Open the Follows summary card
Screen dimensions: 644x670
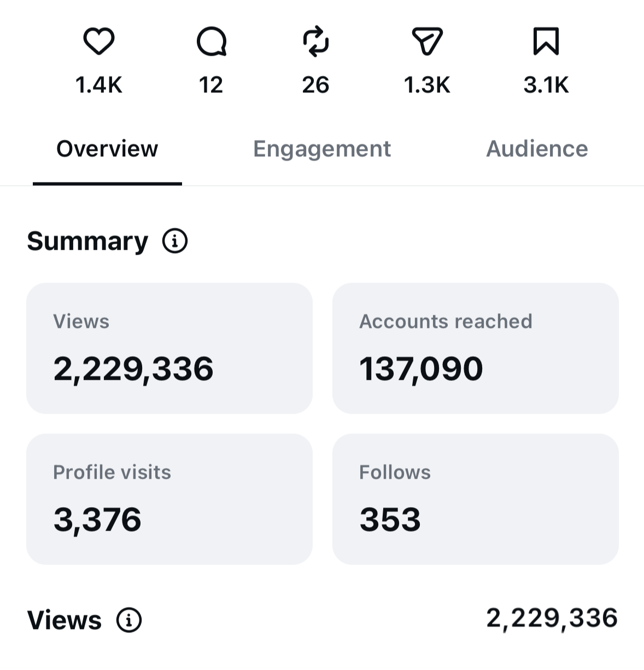pyautogui.click(x=476, y=499)
